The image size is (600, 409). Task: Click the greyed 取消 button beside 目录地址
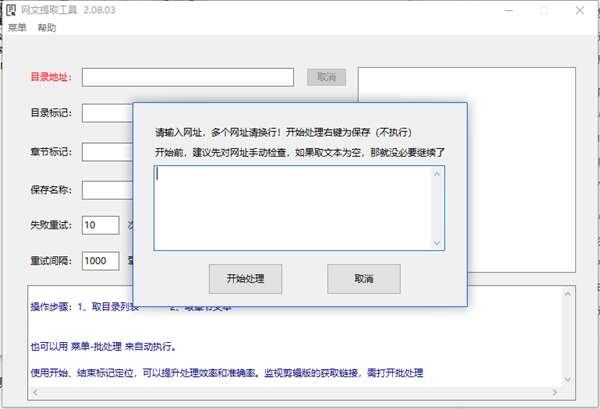click(x=326, y=77)
